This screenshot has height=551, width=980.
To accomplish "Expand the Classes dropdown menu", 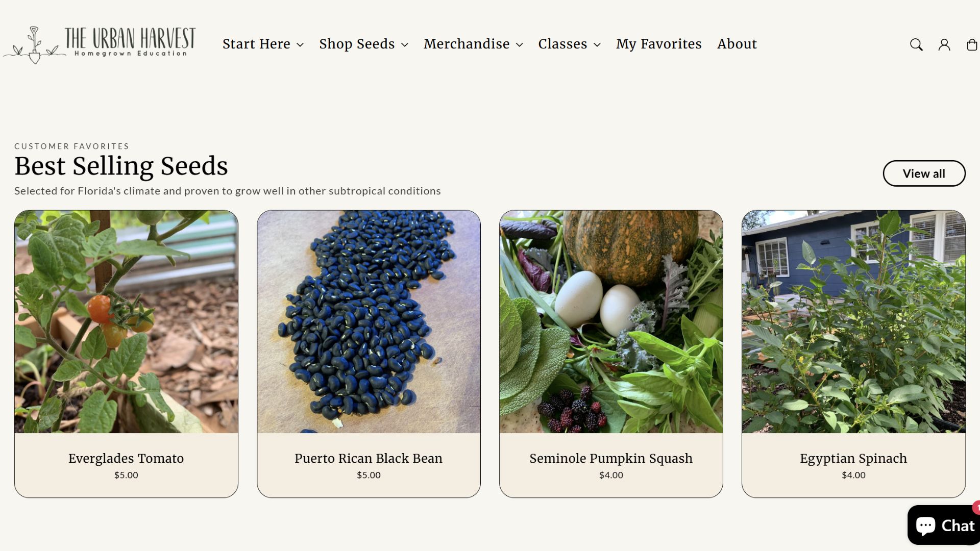I will point(569,44).
